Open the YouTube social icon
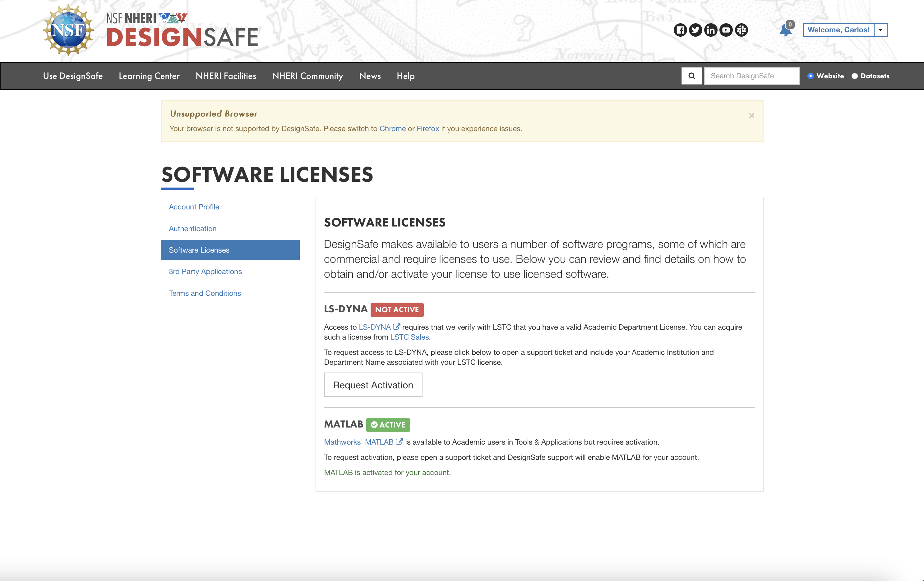 726,30
